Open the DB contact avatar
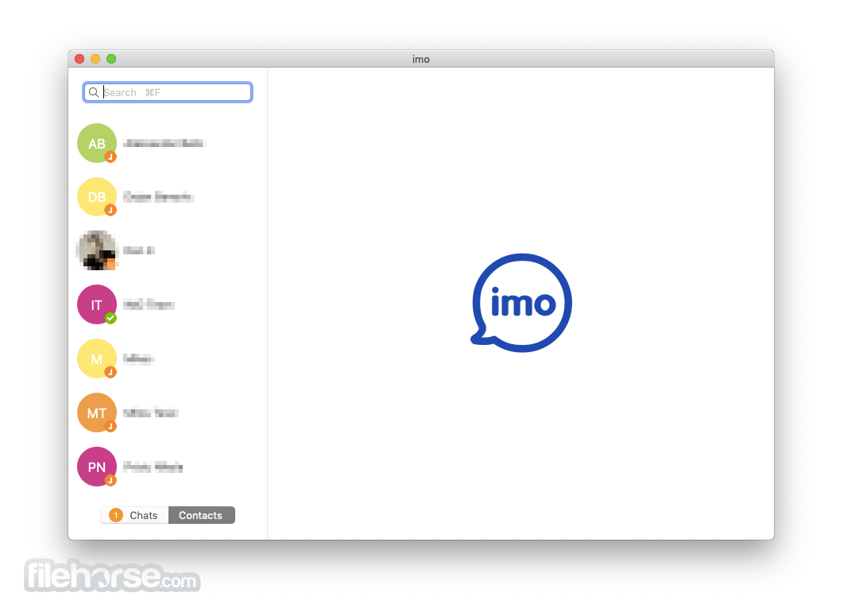This screenshot has height=616, width=859. [97, 197]
